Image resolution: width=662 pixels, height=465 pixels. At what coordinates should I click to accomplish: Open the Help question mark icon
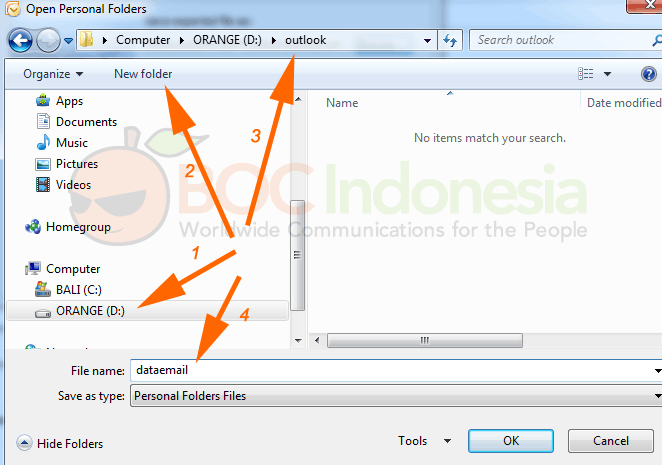pos(648,74)
